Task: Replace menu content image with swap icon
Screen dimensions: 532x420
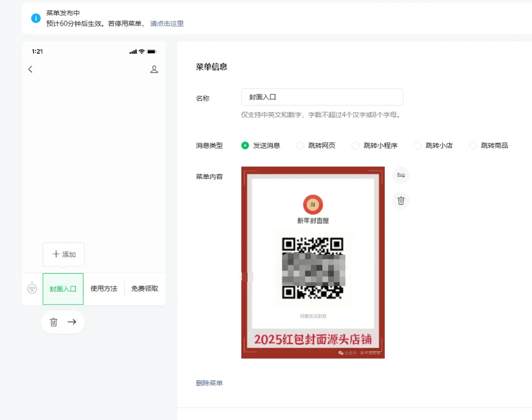Action: point(400,175)
